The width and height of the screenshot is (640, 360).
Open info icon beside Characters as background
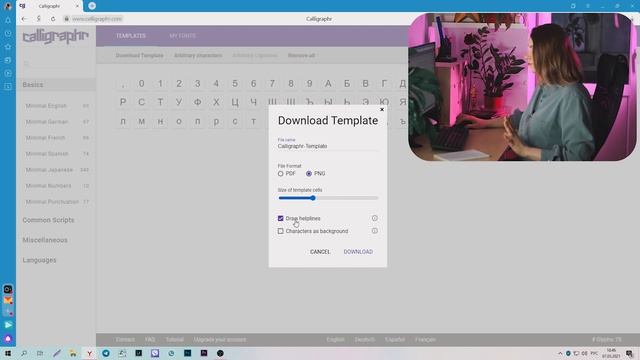point(375,231)
